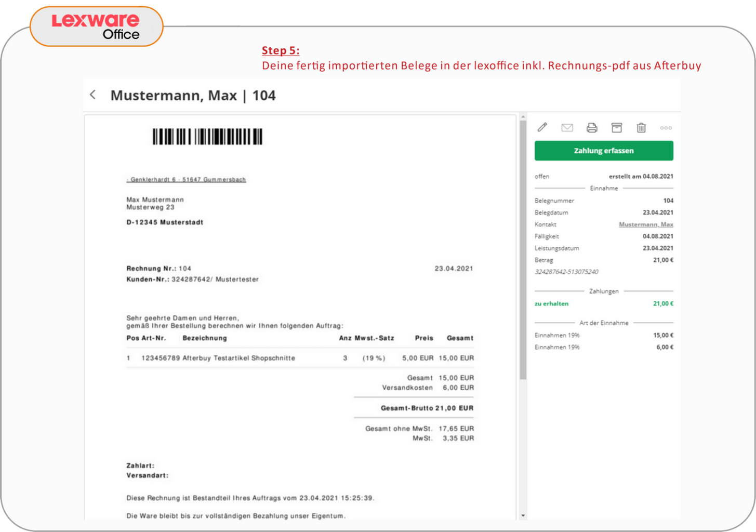
Task: Click the pencil edit icon
Action: tap(542, 127)
